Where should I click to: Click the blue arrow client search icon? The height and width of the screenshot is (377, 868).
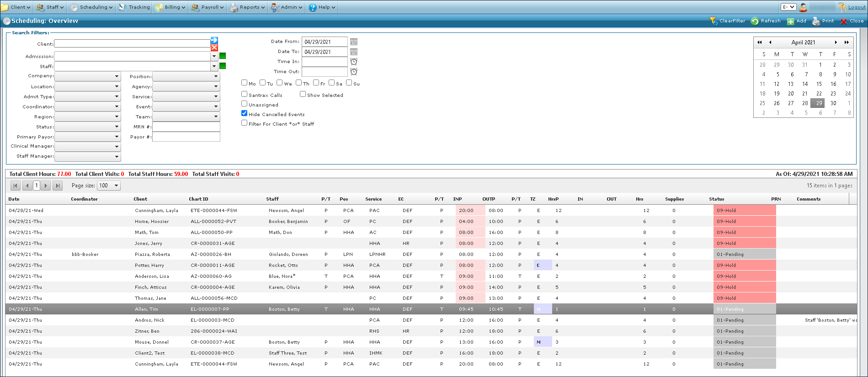tap(214, 40)
